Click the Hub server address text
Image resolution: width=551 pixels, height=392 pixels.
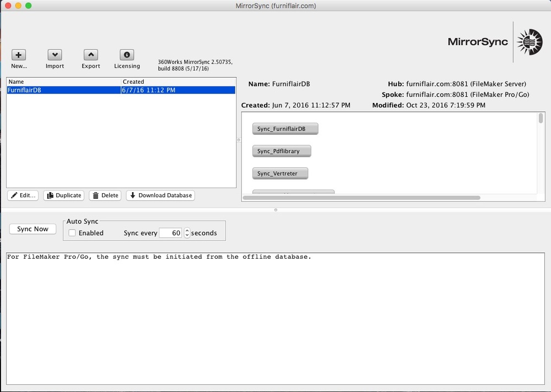click(x=466, y=84)
